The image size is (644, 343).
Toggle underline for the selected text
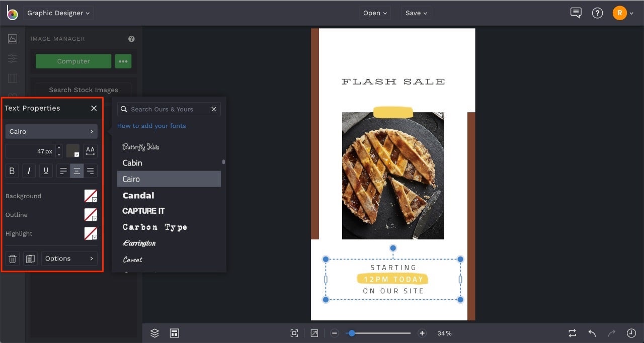tap(46, 170)
